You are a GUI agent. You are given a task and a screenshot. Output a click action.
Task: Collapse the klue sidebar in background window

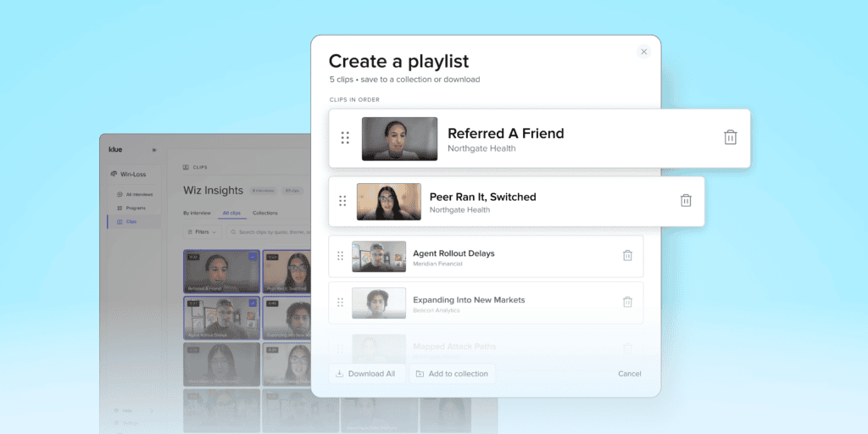tap(154, 149)
